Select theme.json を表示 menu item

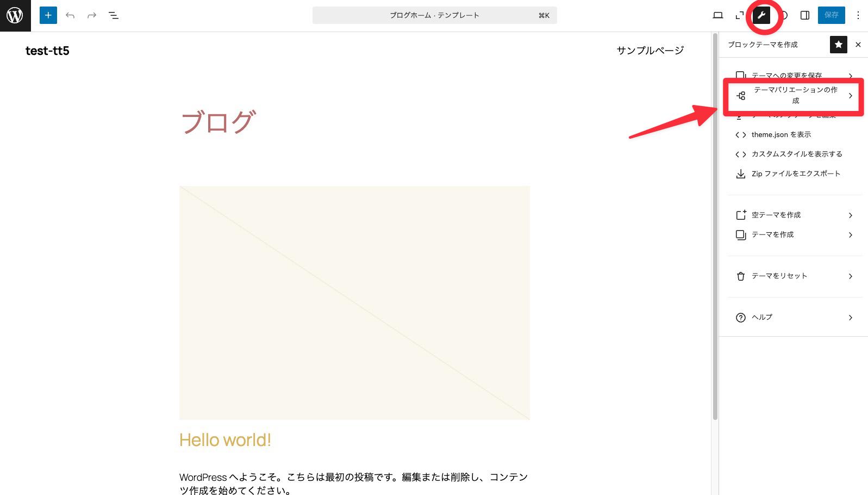click(781, 134)
